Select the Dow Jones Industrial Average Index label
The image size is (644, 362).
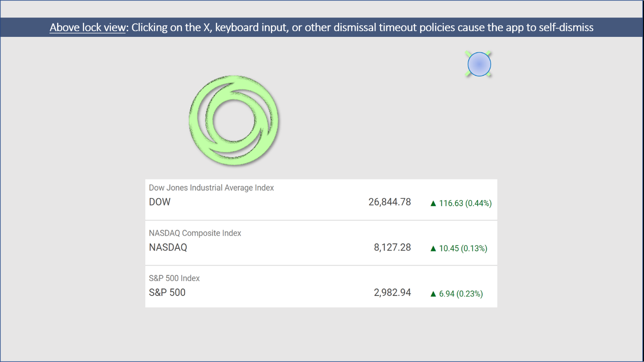(x=211, y=188)
